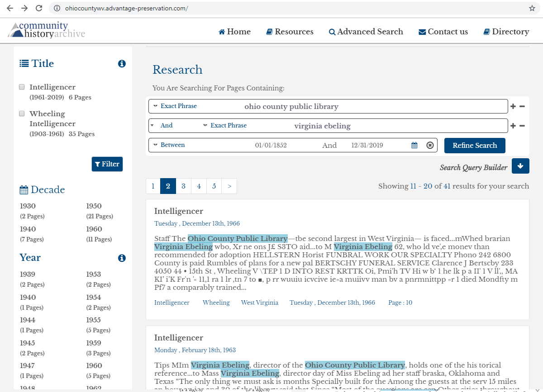
Task: Tick the Intelligencer (1961-2019) checkbox
Action: click(x=22, y=87)
